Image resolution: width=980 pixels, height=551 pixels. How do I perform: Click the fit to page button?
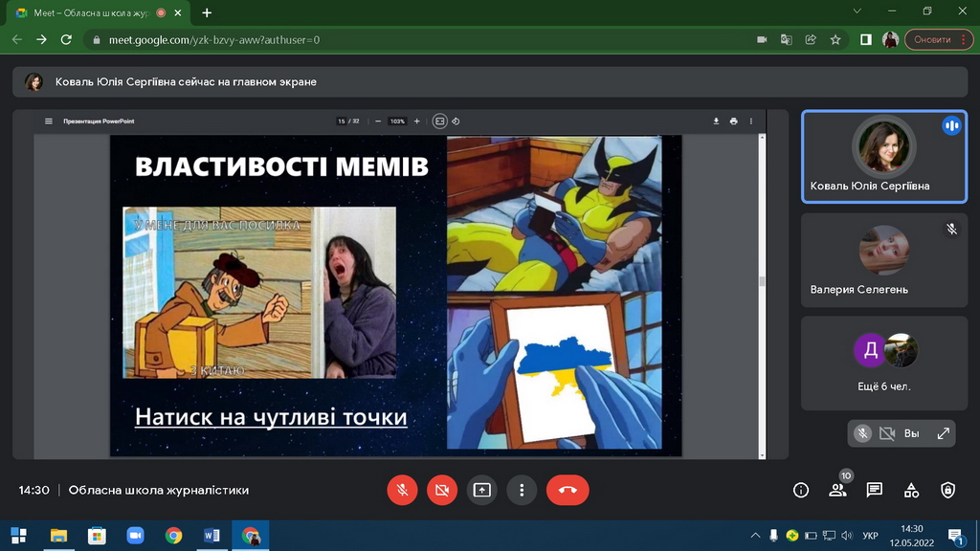pyautogui.click(x=439, y=121)
